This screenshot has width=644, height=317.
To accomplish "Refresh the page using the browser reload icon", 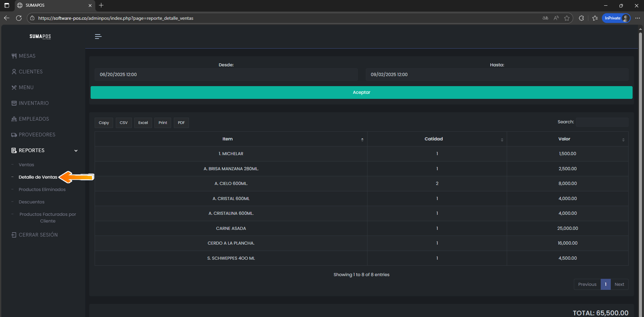I will point(19,18).
